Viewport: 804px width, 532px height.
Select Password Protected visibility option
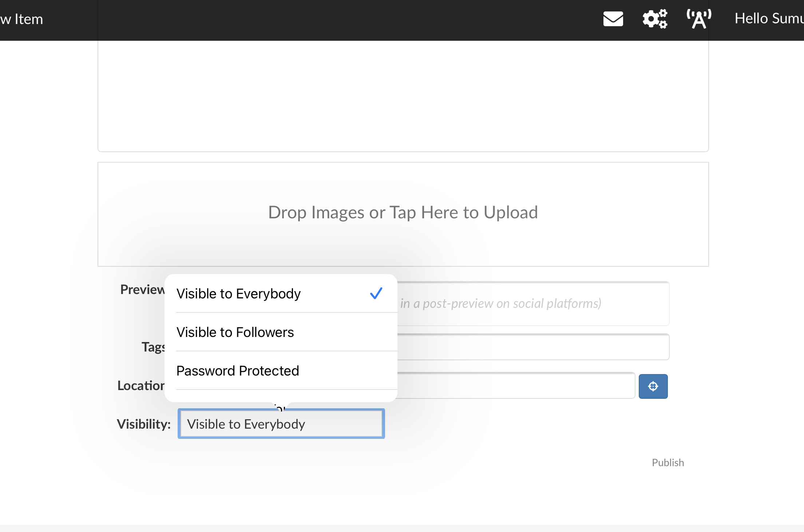pos(238,371)
